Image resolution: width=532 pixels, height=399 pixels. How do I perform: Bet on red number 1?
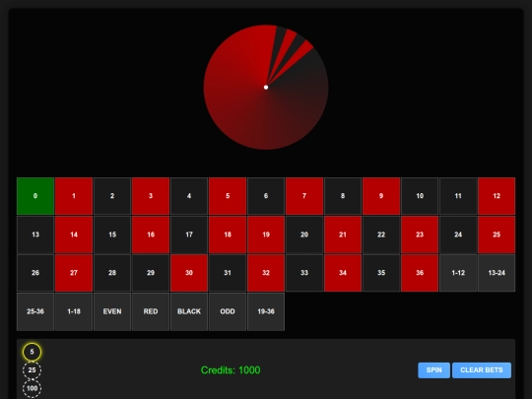point(74,196)
